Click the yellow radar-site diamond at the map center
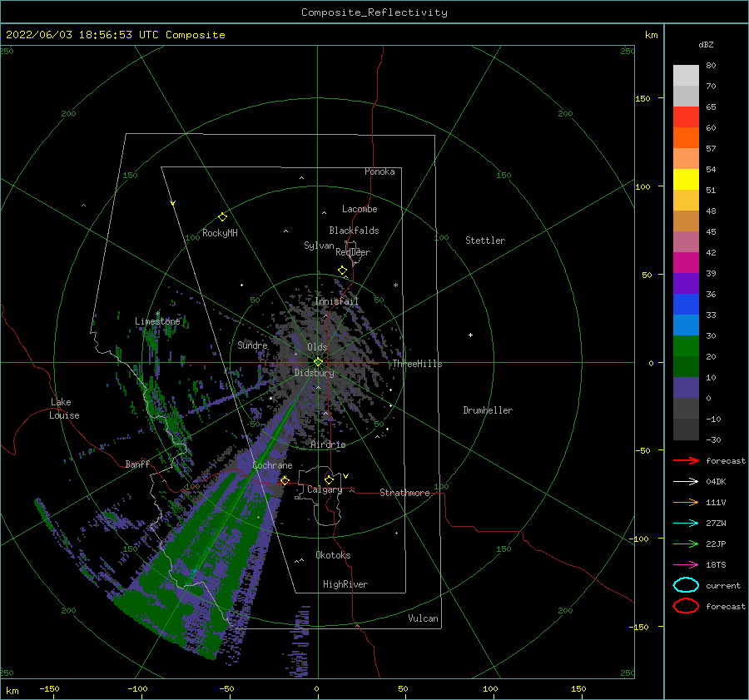Viewport: 749px width, 700px height. (x=318, y=362)
